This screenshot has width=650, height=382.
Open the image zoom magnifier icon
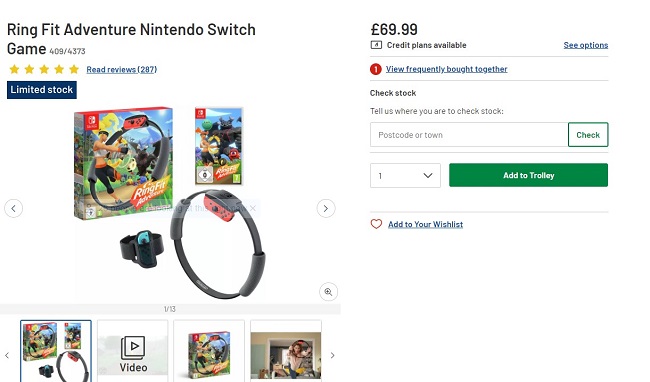pos(328,292)
